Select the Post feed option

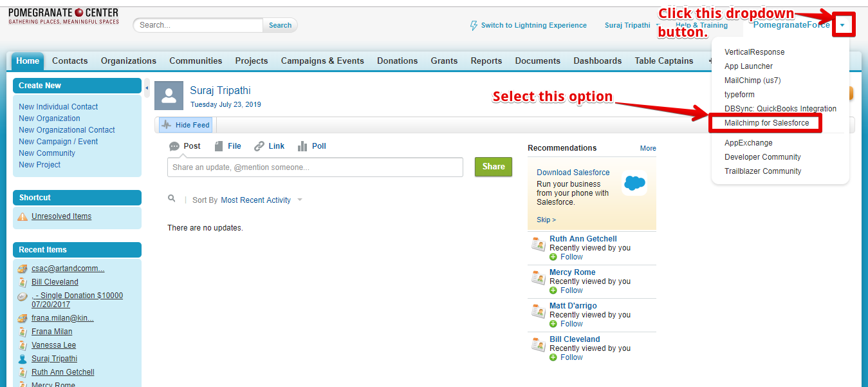click(185, 146)
